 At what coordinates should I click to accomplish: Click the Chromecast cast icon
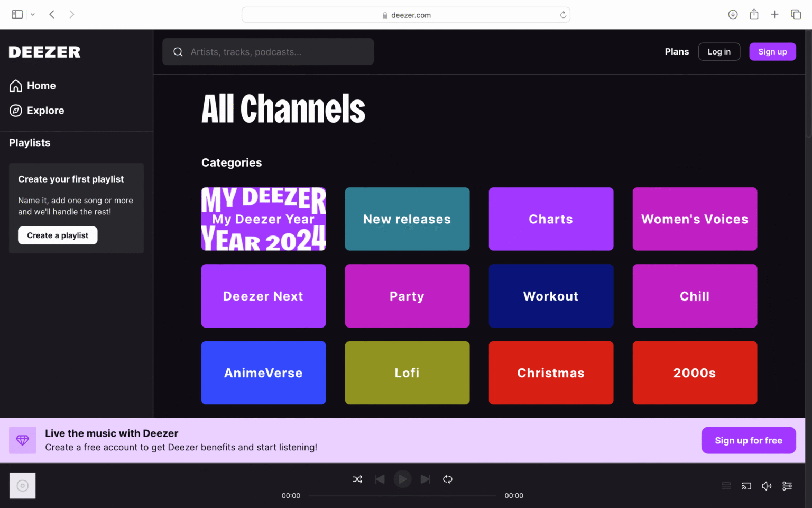coord(746,486)
